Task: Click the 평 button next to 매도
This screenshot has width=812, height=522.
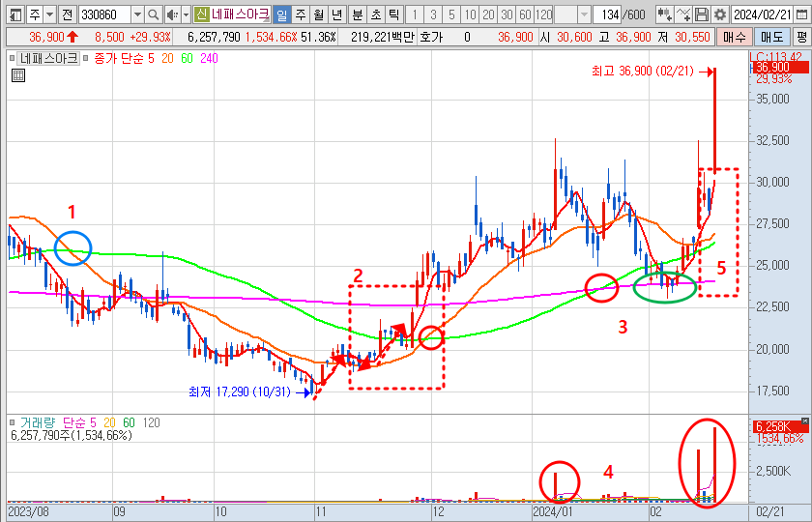Action: [801, 38]
